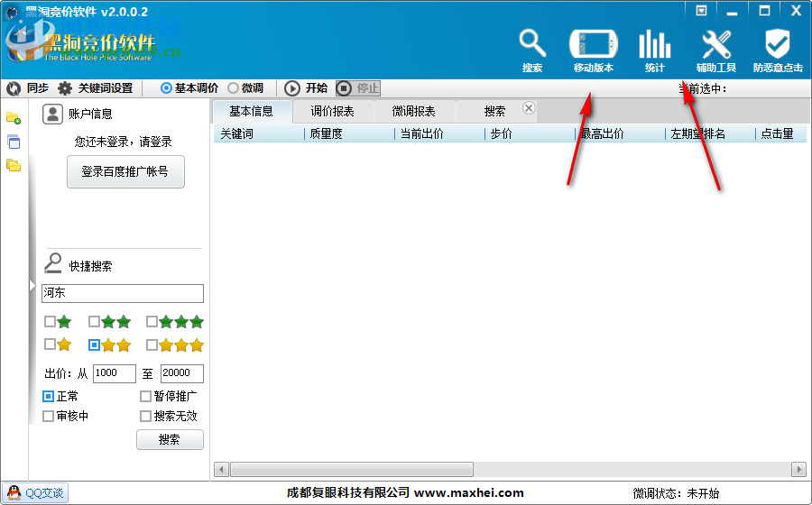Click the 您还未登录，请登录 message
Screen dimensions: 812x505
(124, 142)
